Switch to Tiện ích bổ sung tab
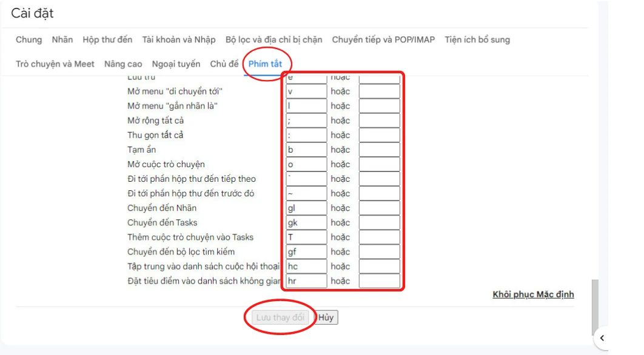 tap(477, 40)
